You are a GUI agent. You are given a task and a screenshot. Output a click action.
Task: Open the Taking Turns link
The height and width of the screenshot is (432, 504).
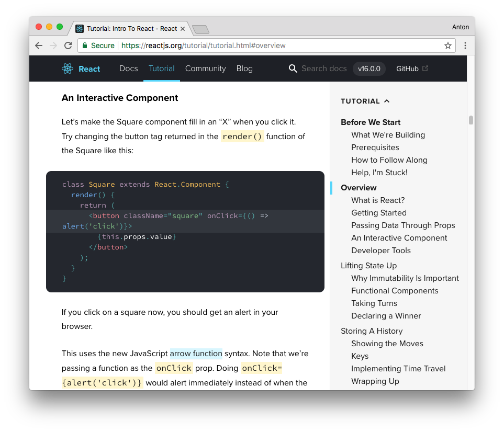click(x=374, y=303)
